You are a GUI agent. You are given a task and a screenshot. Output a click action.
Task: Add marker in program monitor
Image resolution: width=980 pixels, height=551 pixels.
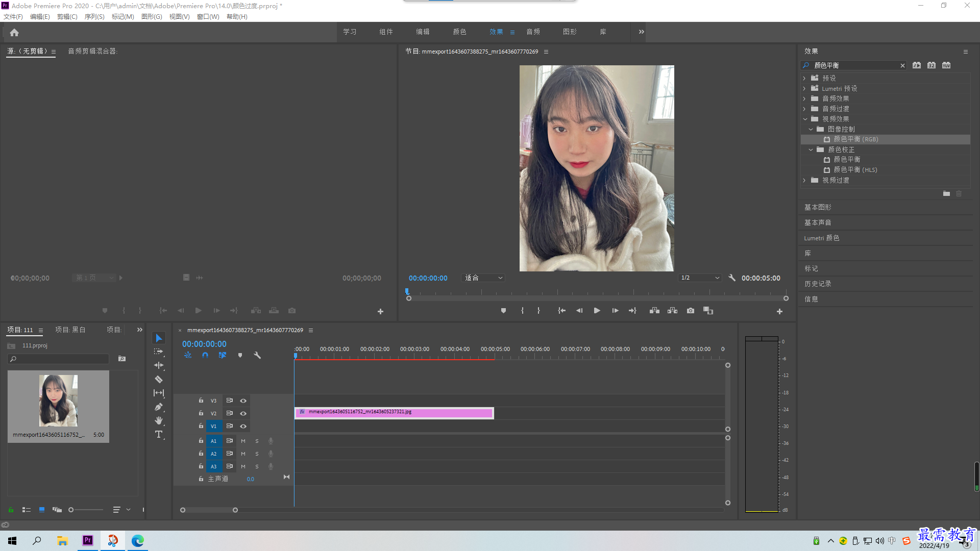503,311
